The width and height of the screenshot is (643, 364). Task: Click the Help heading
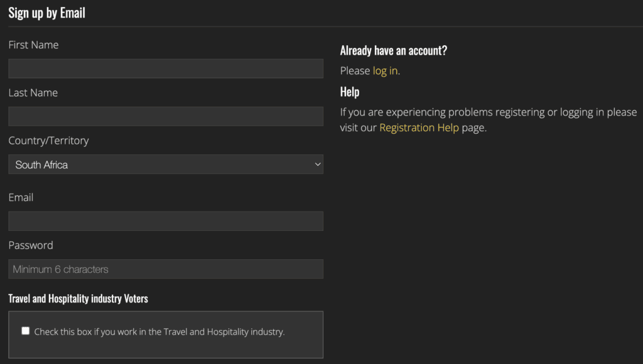pyautogui.click(x=350, y=92)
